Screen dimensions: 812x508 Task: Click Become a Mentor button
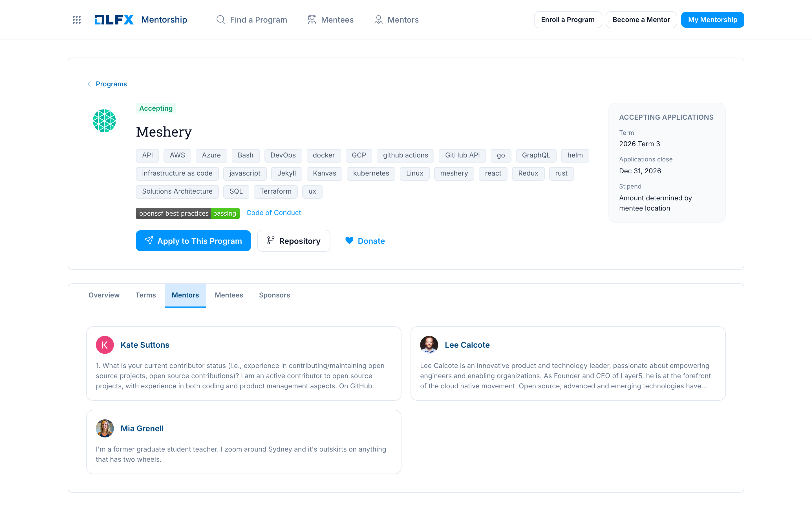point(641,20)
